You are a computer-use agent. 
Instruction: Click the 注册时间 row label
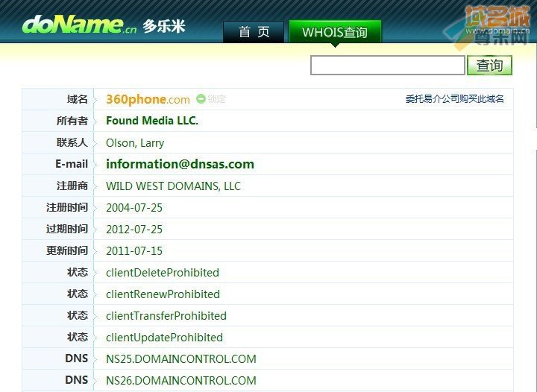67,207
